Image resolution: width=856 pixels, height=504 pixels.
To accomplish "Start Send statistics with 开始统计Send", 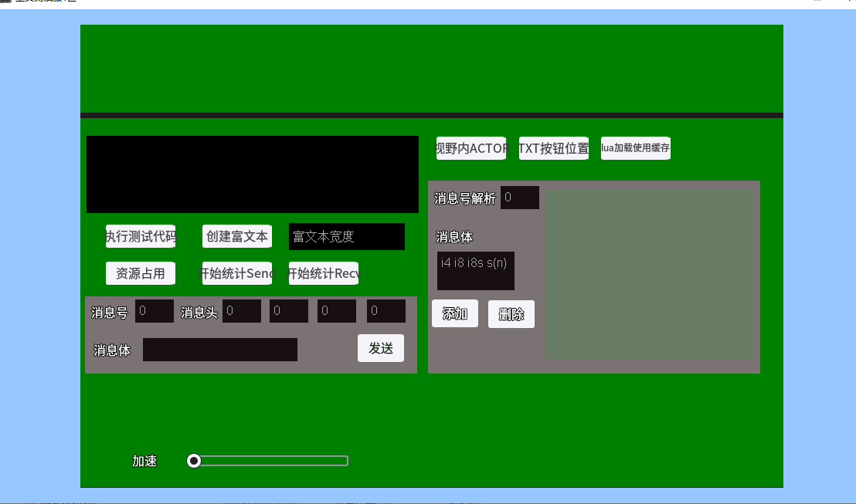I will click(237, 273).
